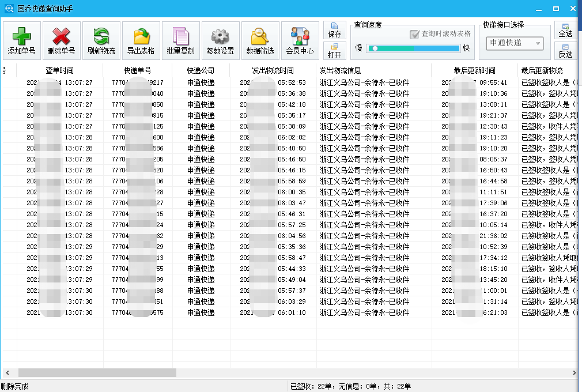Export table using 导出表格

[x=141, y=40]
